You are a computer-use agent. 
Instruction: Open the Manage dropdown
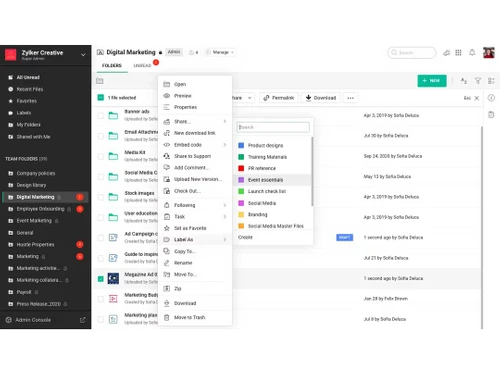point(220,52)
